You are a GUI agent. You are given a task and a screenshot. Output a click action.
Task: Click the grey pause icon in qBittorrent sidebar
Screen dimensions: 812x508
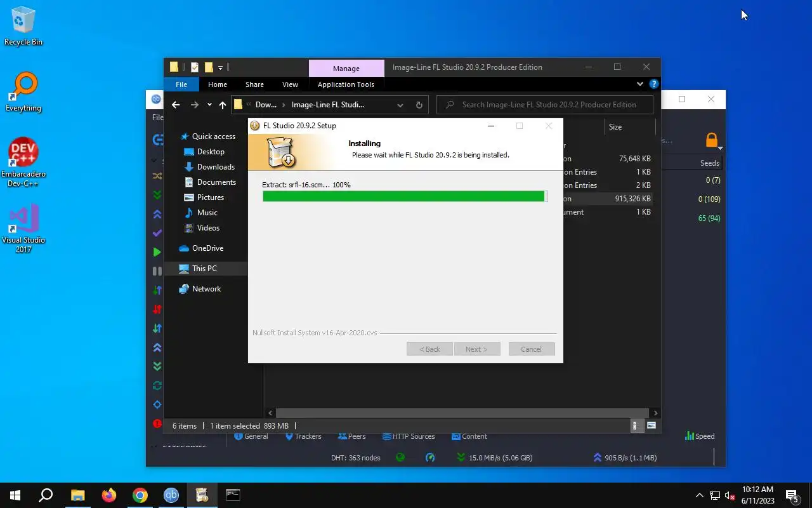pyautogui.click(x=157, y=271)
